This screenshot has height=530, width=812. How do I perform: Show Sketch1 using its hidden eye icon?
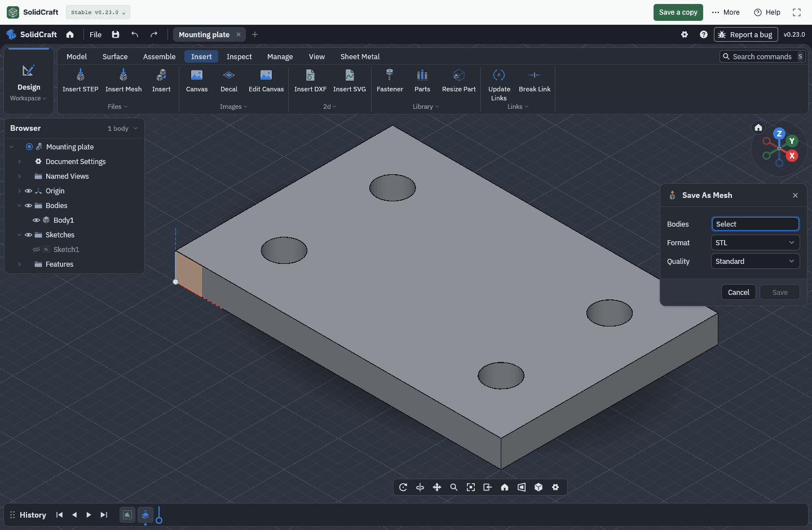coord(36,250)
